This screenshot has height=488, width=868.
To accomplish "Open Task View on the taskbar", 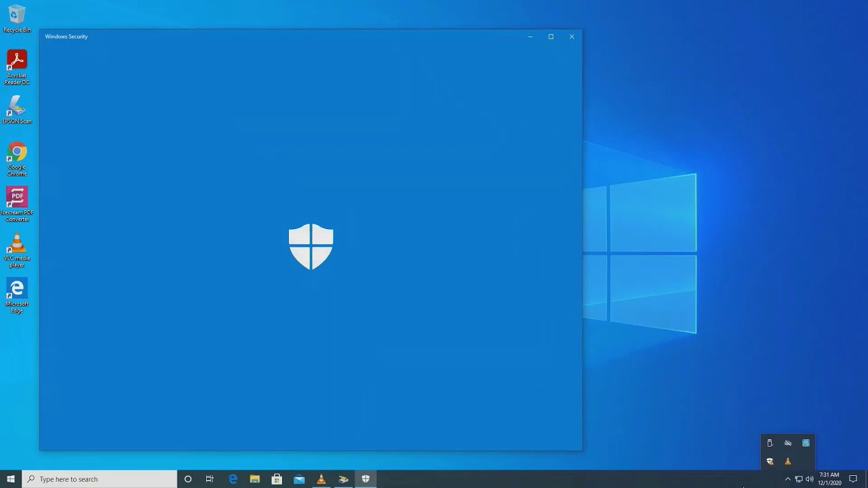I will click(210, 479).
